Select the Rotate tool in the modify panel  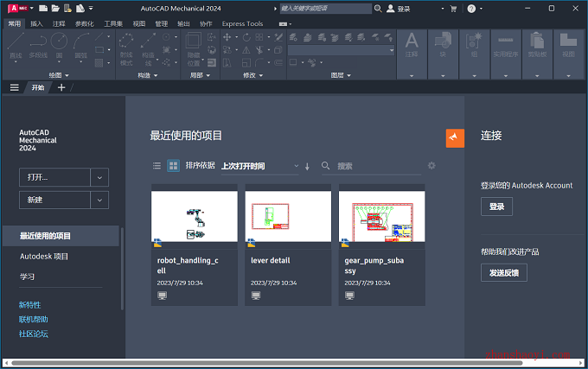[x=246, y=37]
